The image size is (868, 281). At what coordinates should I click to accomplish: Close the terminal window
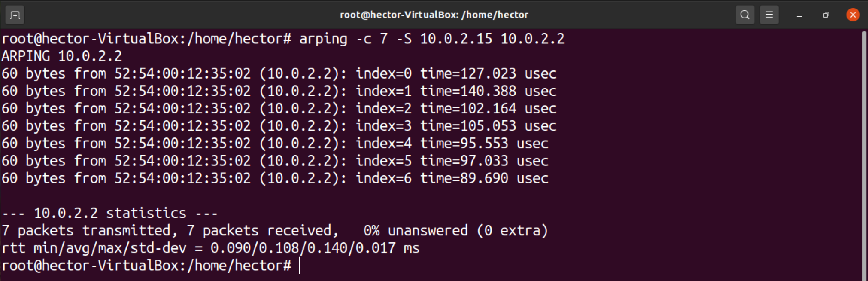coord(853,15)
